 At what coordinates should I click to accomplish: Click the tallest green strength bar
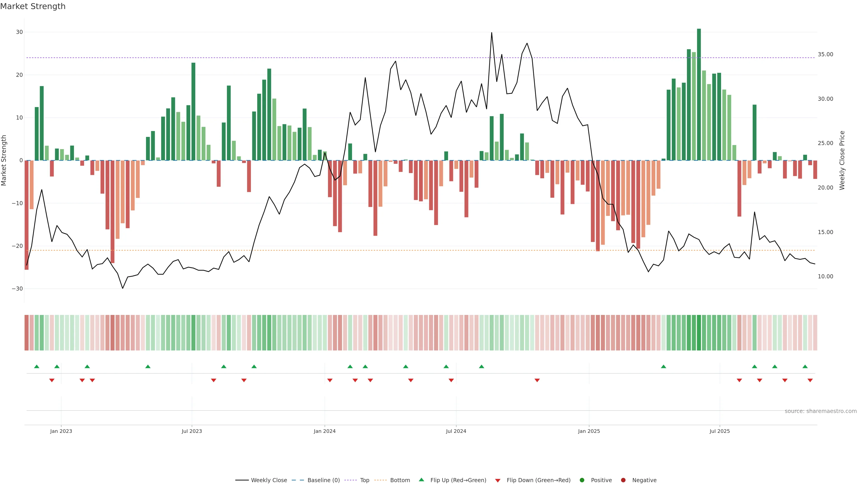[699, 94]
